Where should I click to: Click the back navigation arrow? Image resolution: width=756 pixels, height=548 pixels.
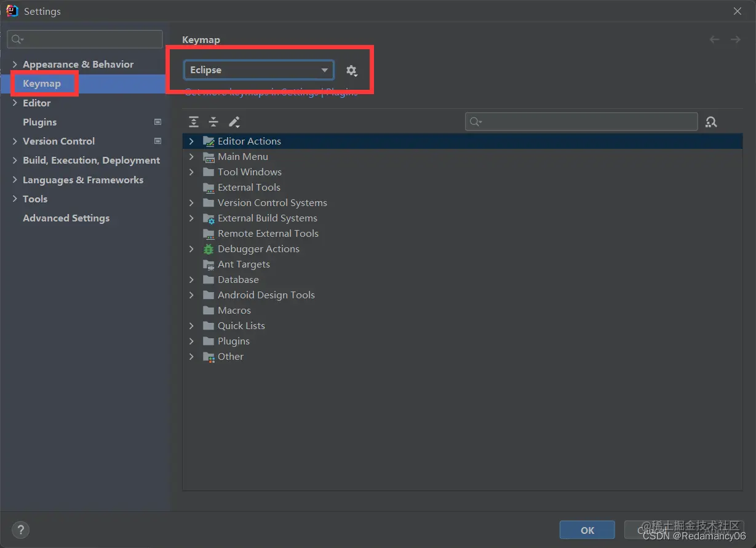714,39
